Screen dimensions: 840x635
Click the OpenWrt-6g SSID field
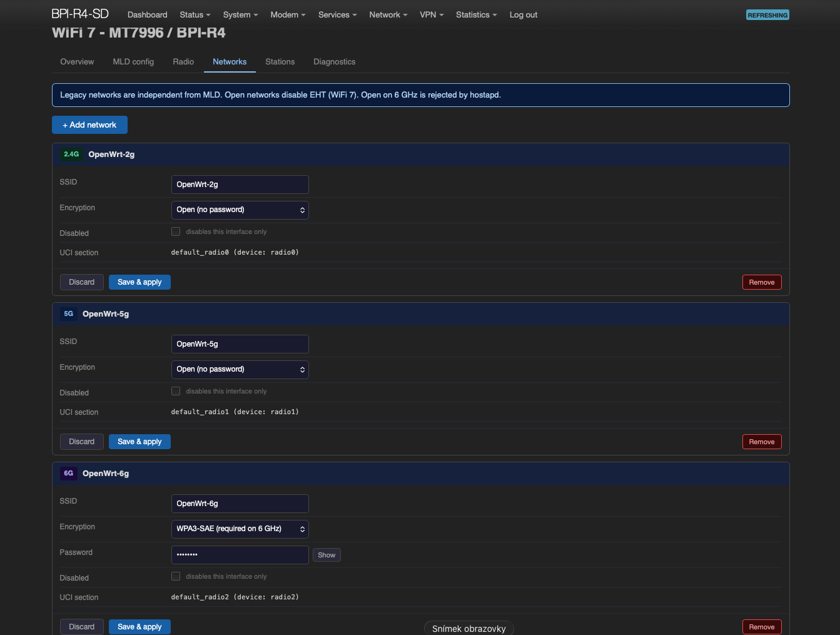[240, 504]
